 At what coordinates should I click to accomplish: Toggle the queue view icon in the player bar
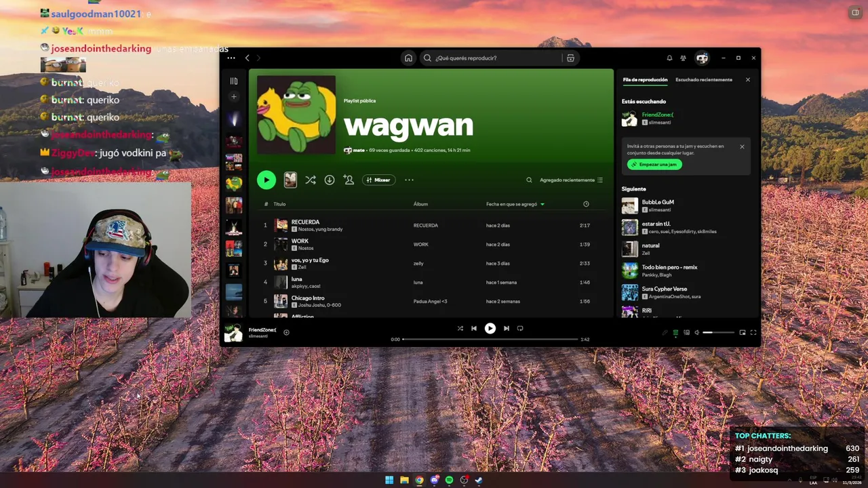click(x=675, y=333)
